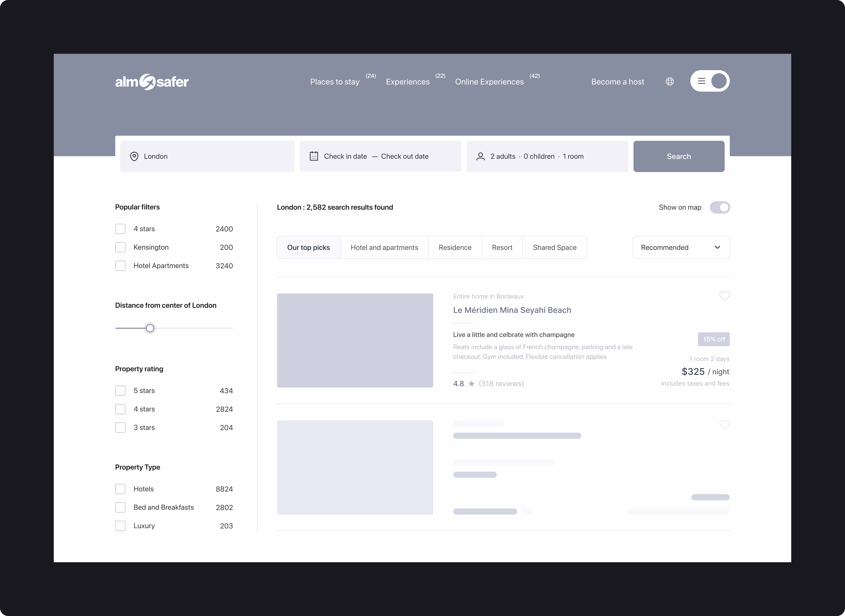The image size is (845, 616).
Task: Click the guests person icon
Action: [480, 157]
